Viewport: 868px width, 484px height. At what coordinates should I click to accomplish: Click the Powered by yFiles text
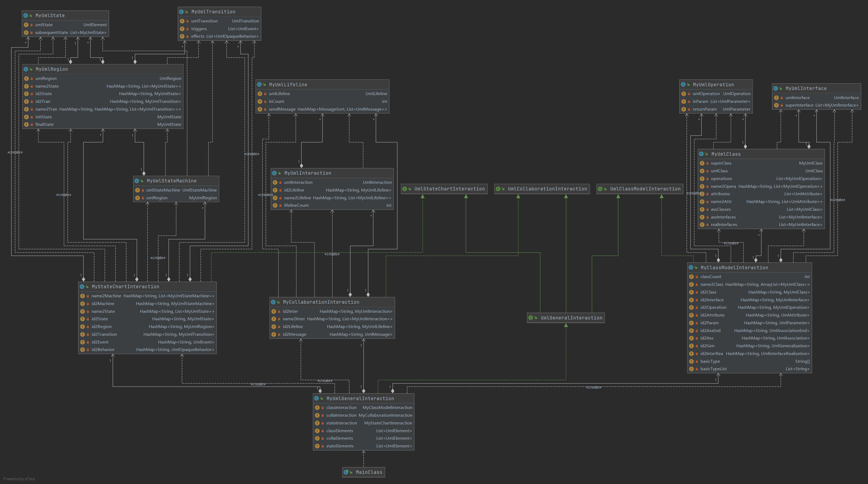pyautogui.click(x=19, y=479)
